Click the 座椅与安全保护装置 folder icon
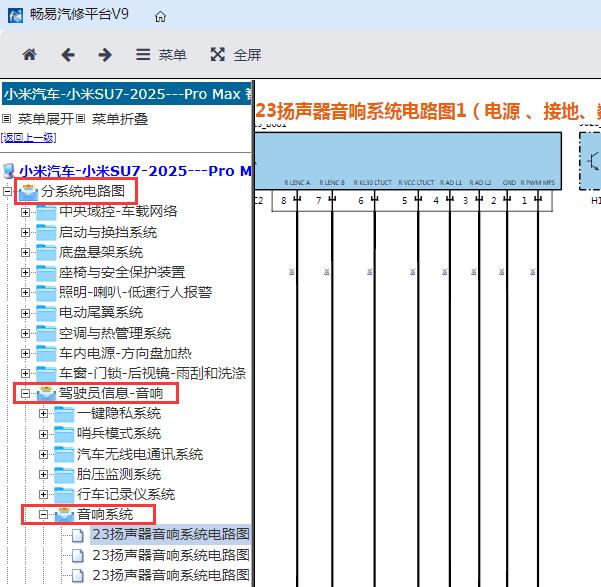This screenshot has width=601, height=587. tap(46, 273)
